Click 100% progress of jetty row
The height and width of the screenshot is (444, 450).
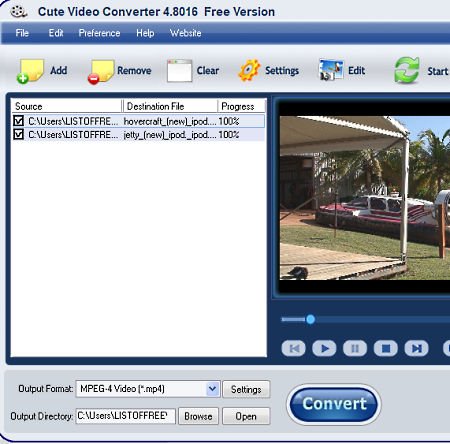tap(229, 135)
